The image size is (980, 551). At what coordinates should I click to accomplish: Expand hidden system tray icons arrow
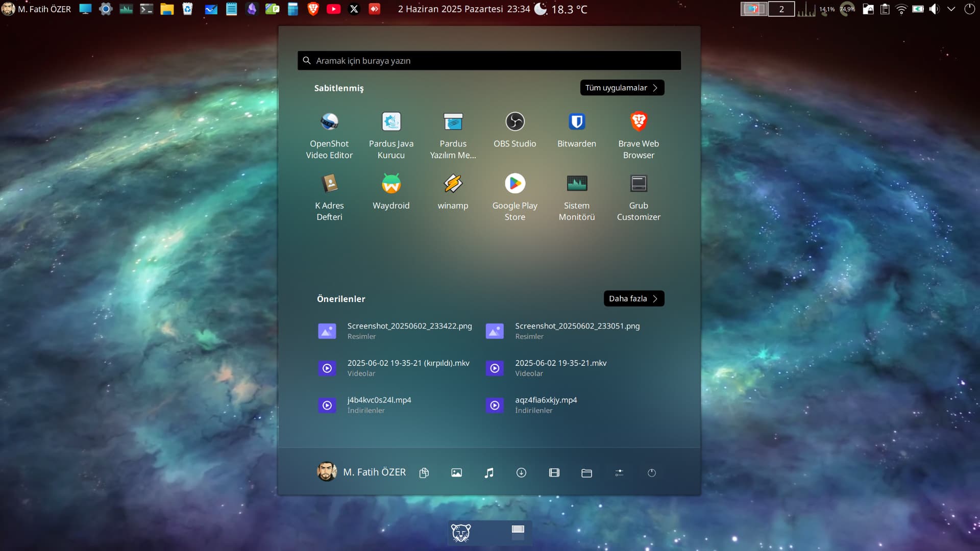(x=951, y=9)
